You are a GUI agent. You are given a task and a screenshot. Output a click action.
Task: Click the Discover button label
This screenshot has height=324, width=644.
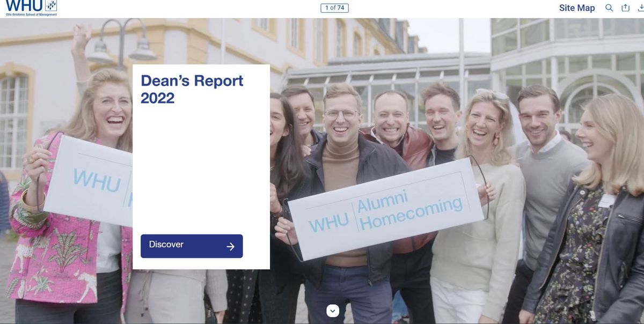click(x=166, y=244)
